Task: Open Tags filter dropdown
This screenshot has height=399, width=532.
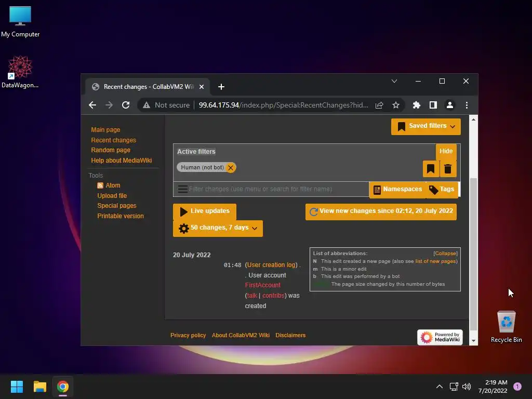Action: click(442, 189)
